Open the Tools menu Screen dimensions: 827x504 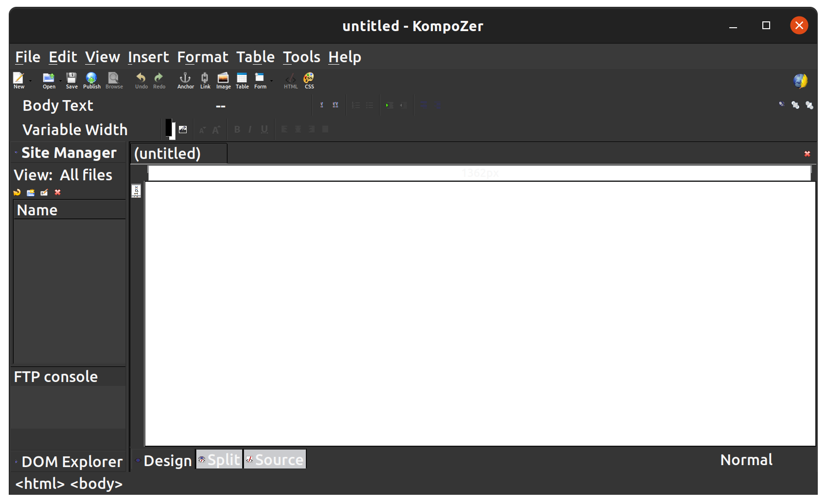click(301, 57)
